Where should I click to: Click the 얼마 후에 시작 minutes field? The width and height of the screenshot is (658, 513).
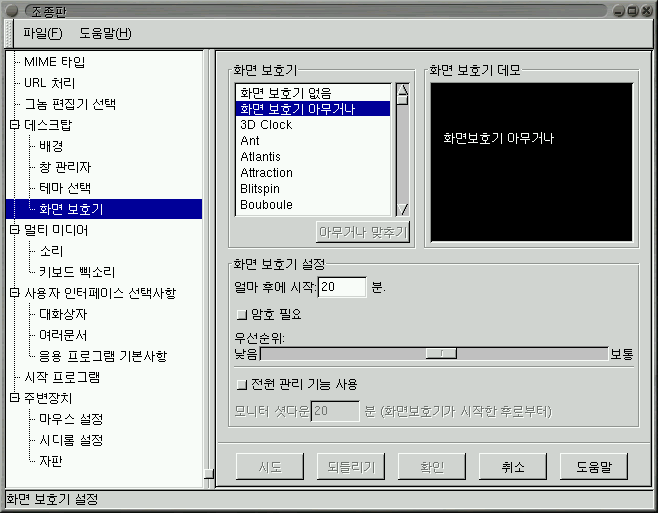click(x=342, y=288)
